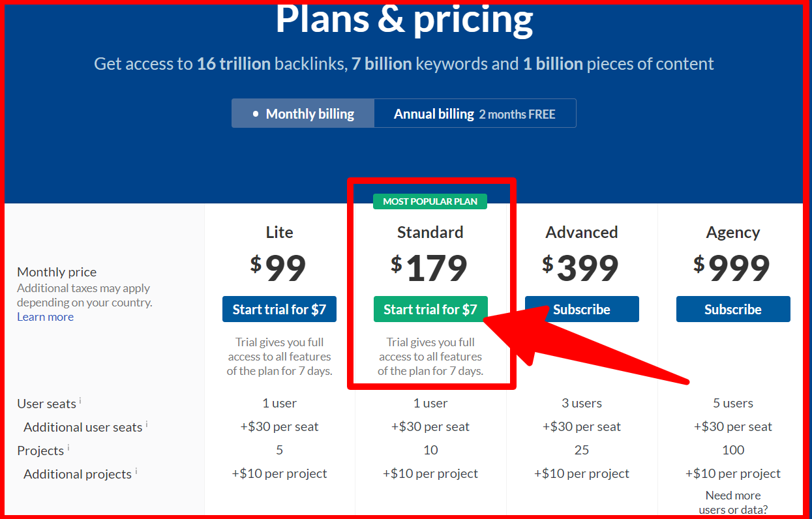Click the "Need more users or data?" text
812x519 pixels.
pos(732,502)
